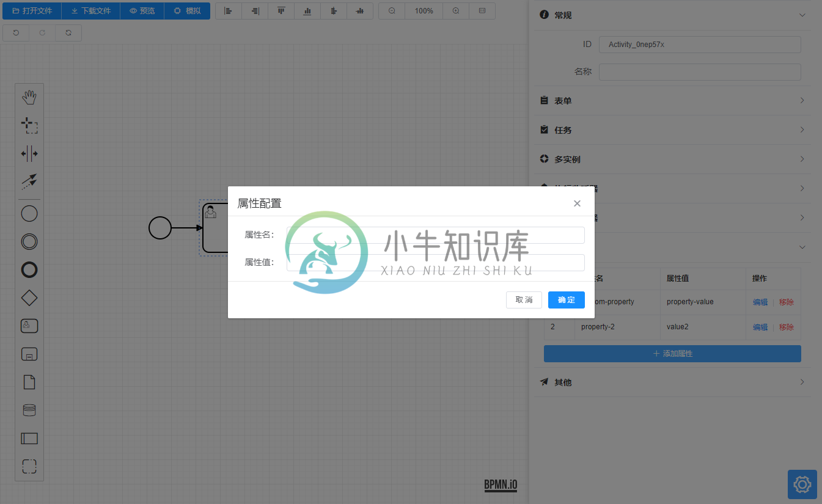
Task: Focus the 属性值 input field
Action: coord(436,263)
